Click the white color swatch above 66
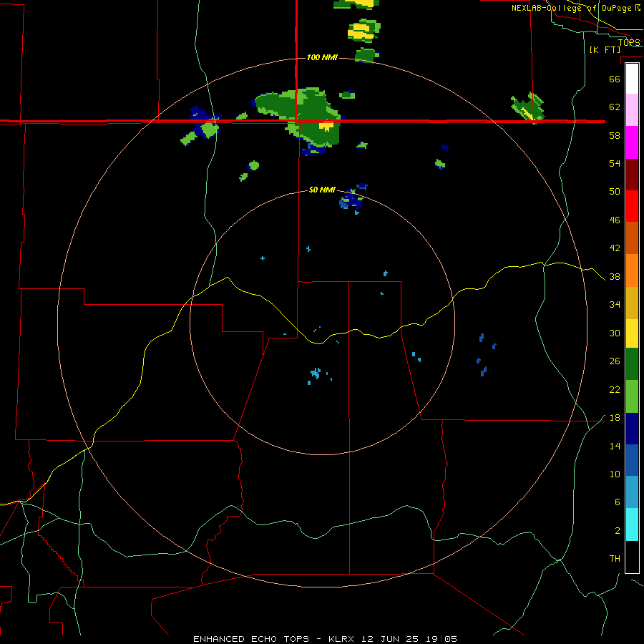 tap(632, 79)
